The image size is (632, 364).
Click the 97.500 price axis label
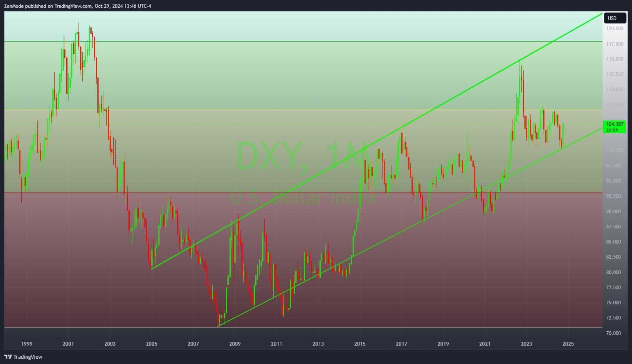614,166
